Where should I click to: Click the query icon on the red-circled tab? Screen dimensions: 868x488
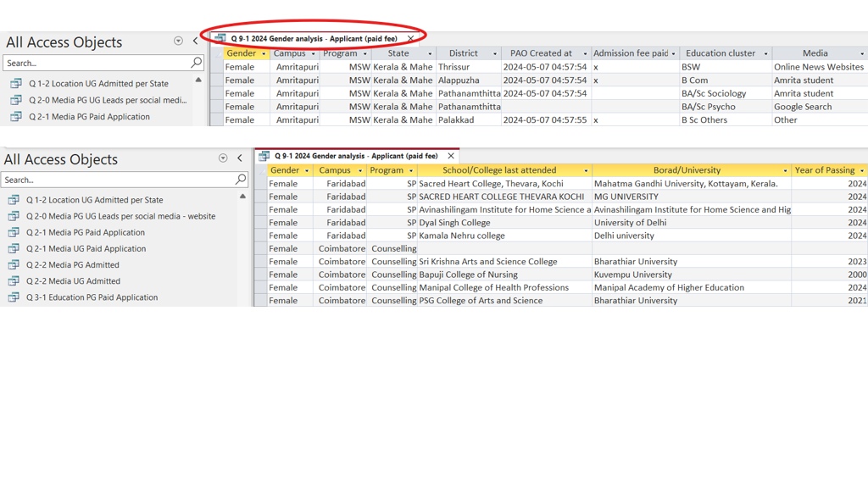(x=220, y=38)
